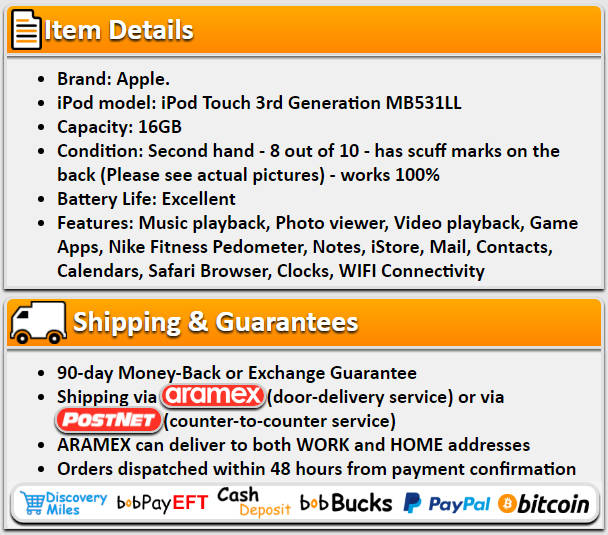The image size is (608, 535).
Task: Click the Battery Life: Excellent line
Action: coord(146,199)
